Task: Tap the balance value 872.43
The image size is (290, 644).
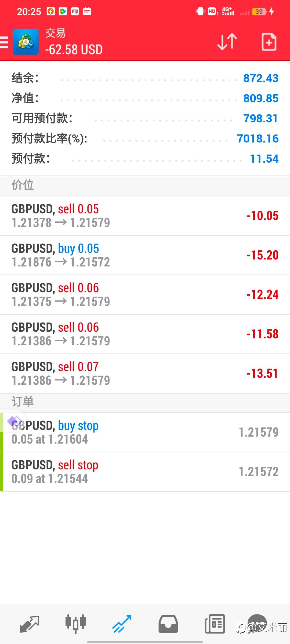Action: (x=261, y=78)
